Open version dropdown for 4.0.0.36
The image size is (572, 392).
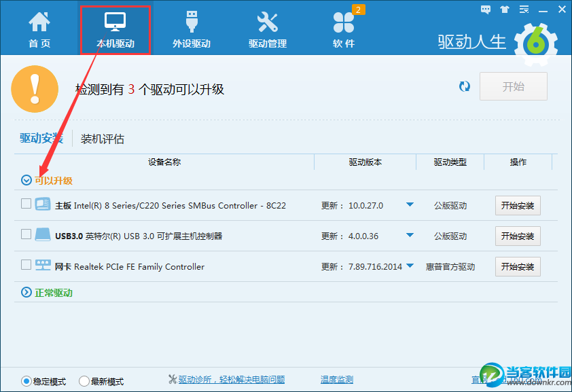(410, 235)
